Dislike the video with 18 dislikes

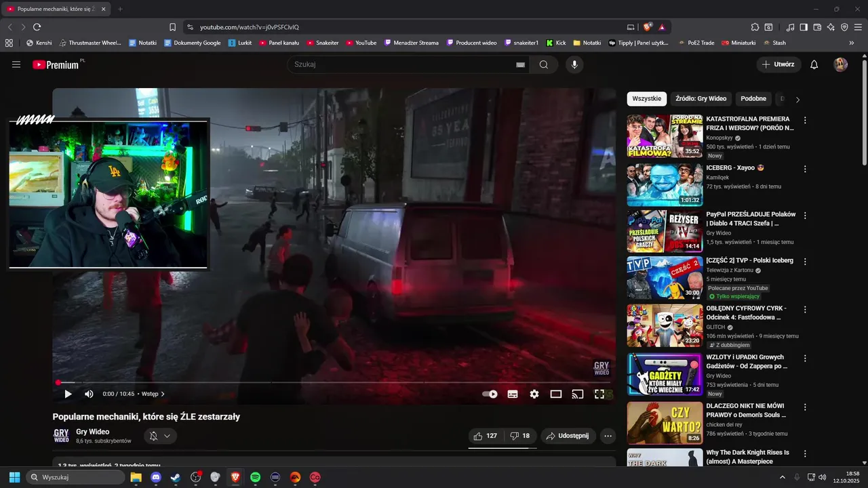pos(520,436)
